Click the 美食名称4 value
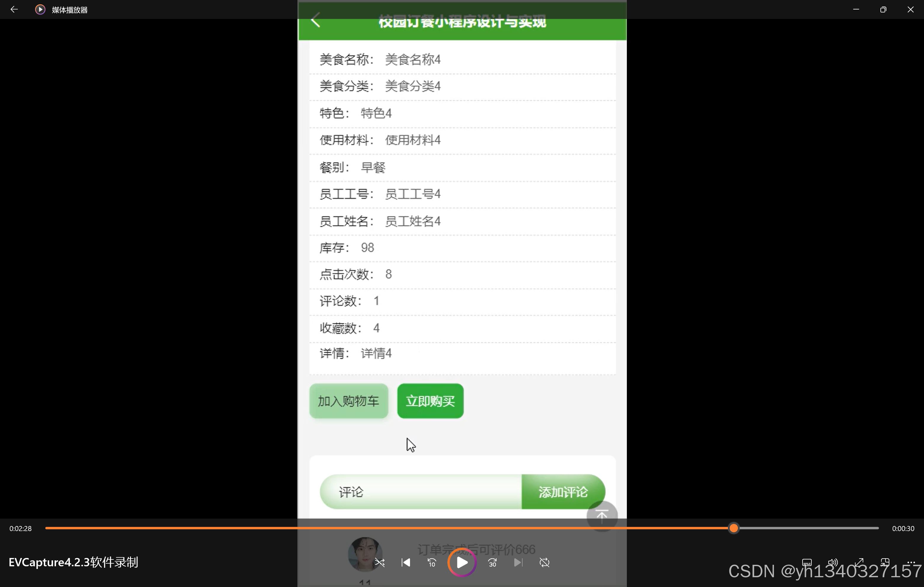Screen dimensions: 924x587 413,60
